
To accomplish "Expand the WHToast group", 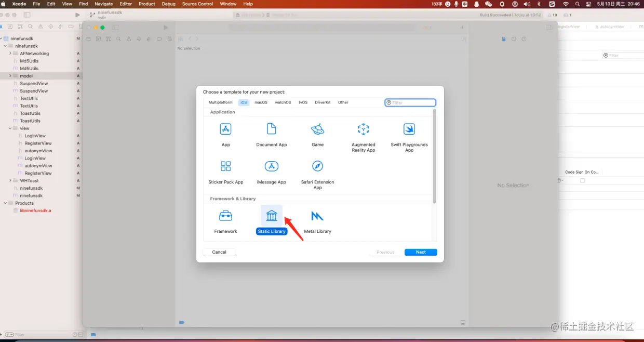I will (x=10, y=181).
